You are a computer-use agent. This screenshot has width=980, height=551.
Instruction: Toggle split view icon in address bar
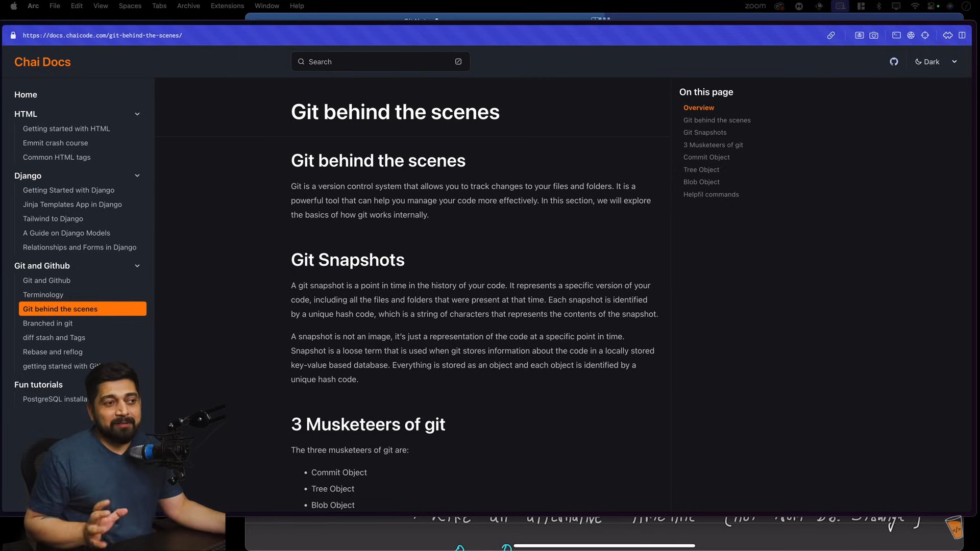962,35
